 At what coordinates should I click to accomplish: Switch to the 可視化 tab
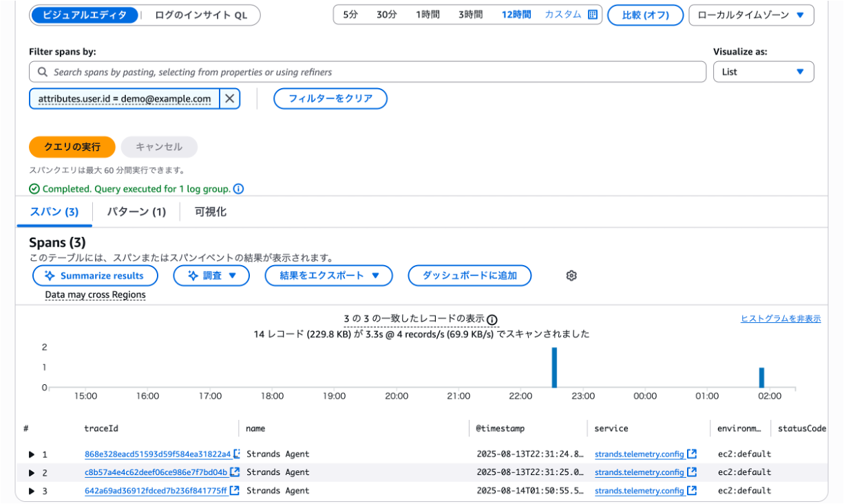tap(210, 212)
